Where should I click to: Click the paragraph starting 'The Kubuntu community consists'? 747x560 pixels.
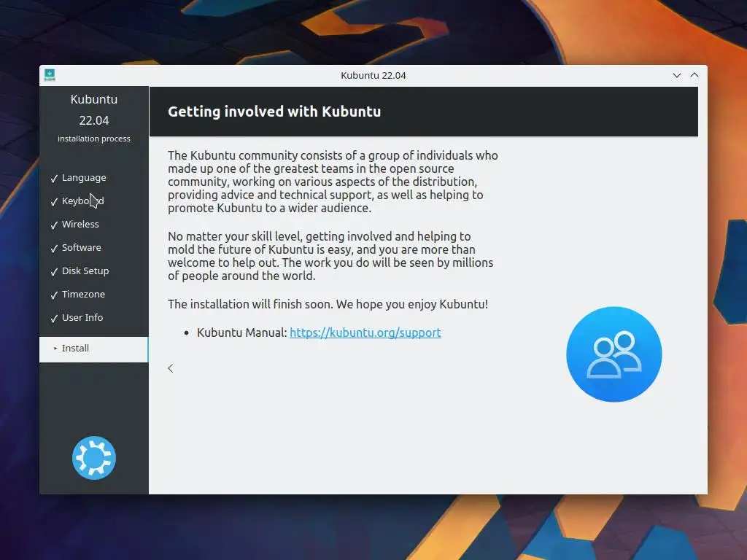[x=333, y=182]
